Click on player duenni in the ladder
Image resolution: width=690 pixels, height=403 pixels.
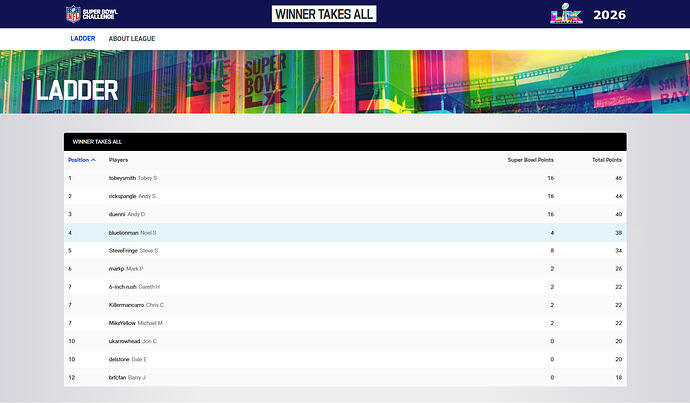point(117,214)
